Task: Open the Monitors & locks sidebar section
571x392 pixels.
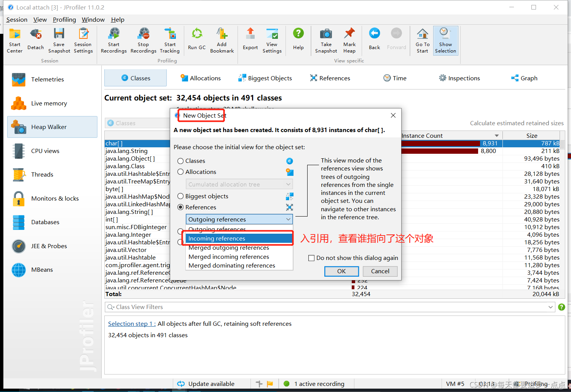Action: click(x=53, y=198)
